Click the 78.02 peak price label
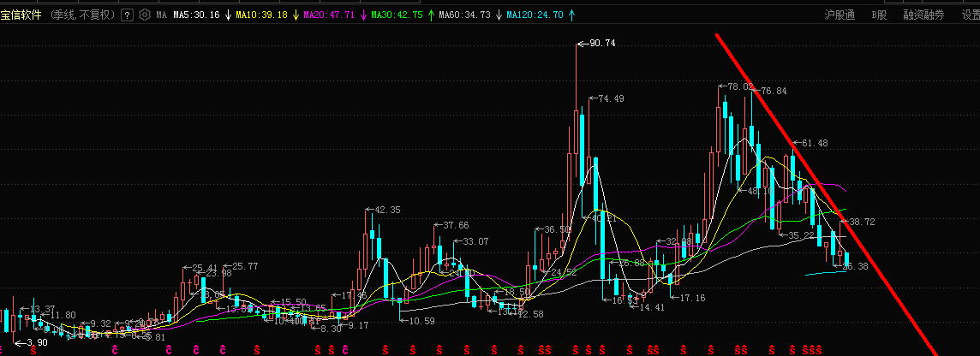This screenshot has width=980, height=356. pos(741,86)
